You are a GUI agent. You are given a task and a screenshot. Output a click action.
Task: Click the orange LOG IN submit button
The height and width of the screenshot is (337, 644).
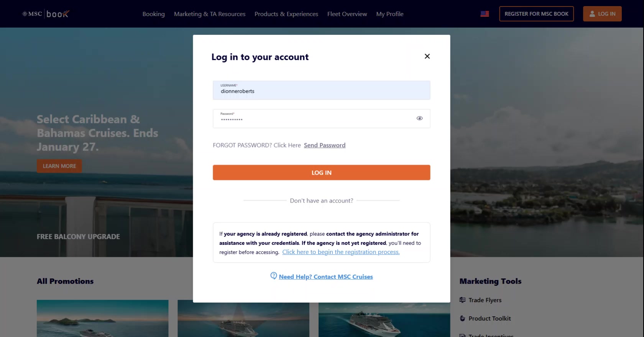[x=321, y=173]
